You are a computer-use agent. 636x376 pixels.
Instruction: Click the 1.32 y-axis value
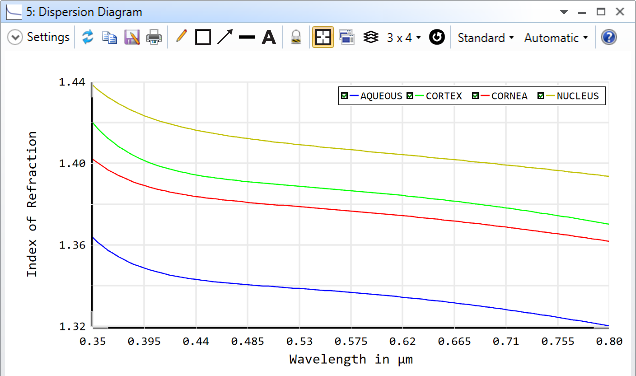pyautogui.click(x=72, y=327)
